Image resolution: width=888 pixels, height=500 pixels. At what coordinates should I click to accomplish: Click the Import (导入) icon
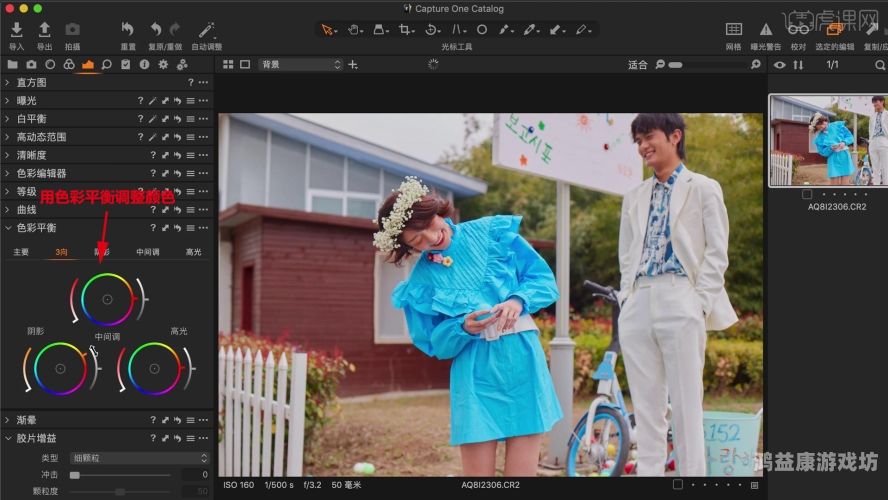pos(16,30)
